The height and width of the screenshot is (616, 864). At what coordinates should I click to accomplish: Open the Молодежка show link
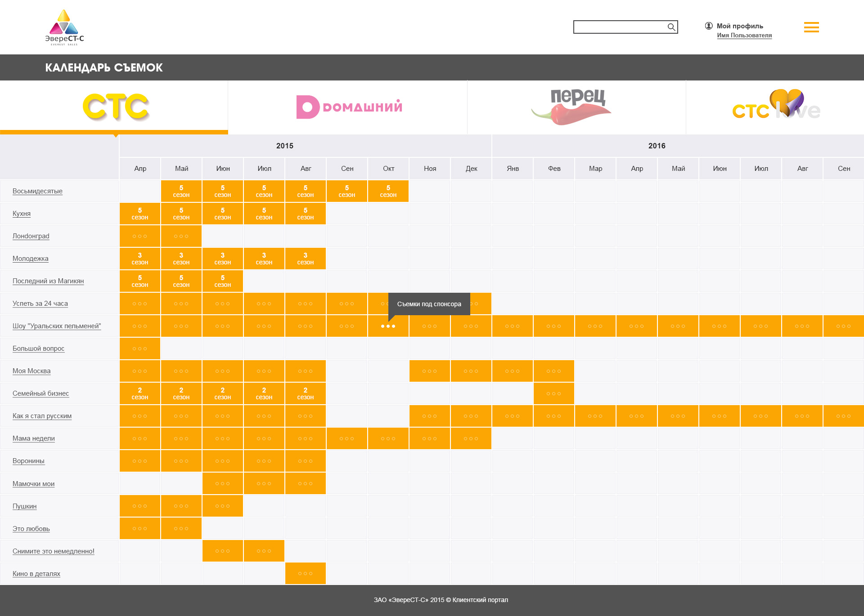point(31,259)
